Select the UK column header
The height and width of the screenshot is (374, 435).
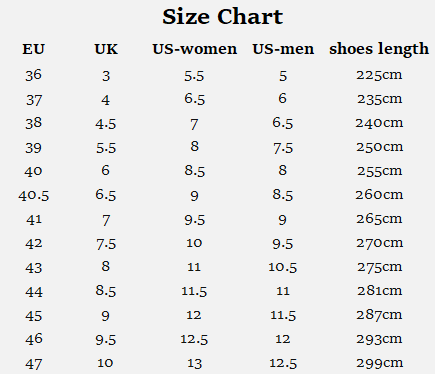coord(106,49)
